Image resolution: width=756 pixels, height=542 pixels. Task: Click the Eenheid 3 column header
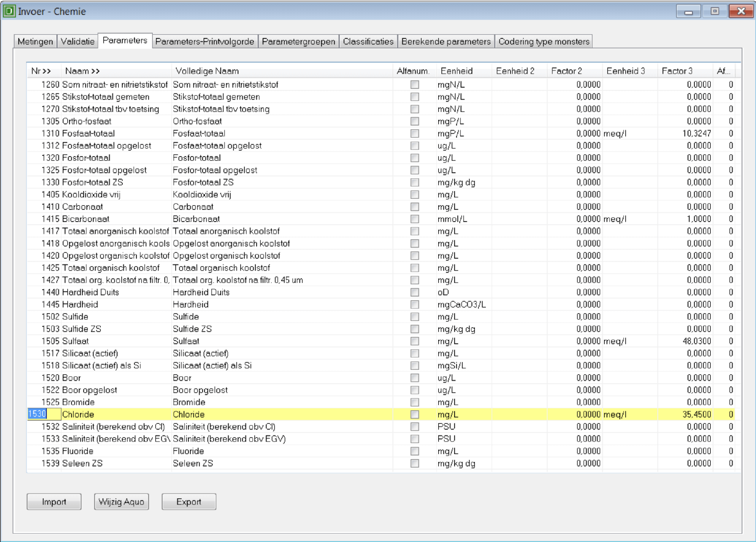point(630,71)
